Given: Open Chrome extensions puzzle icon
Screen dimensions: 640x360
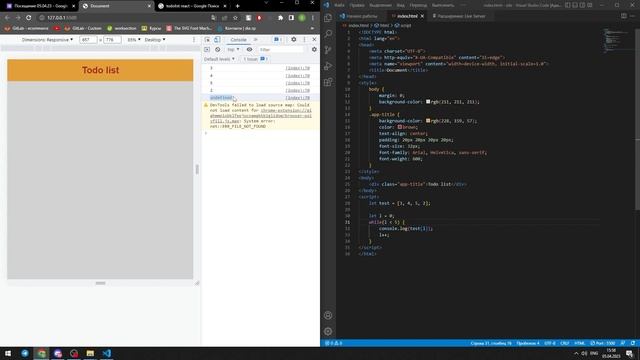Looking at the screenshot, I should pos(280,18).
